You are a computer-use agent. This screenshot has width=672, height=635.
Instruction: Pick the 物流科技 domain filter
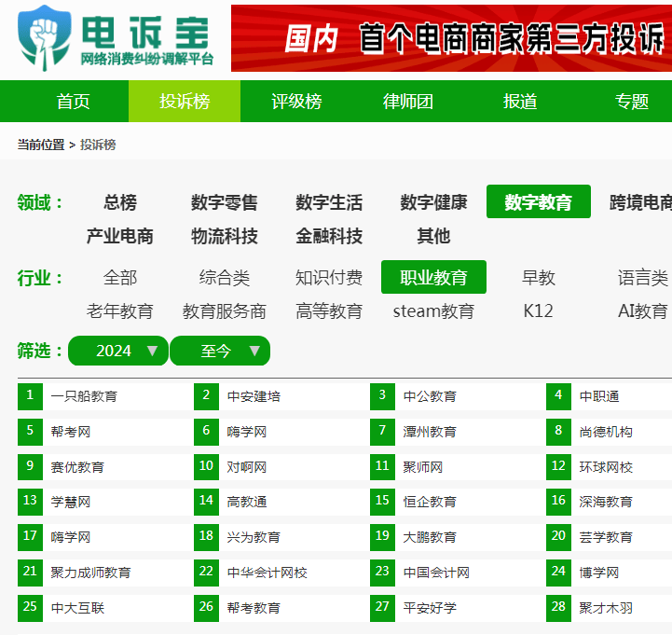[x=224, y=236]
